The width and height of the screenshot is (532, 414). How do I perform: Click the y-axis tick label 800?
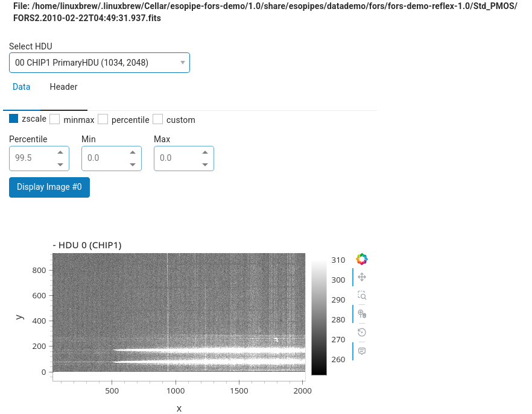[x=39, y=270]
